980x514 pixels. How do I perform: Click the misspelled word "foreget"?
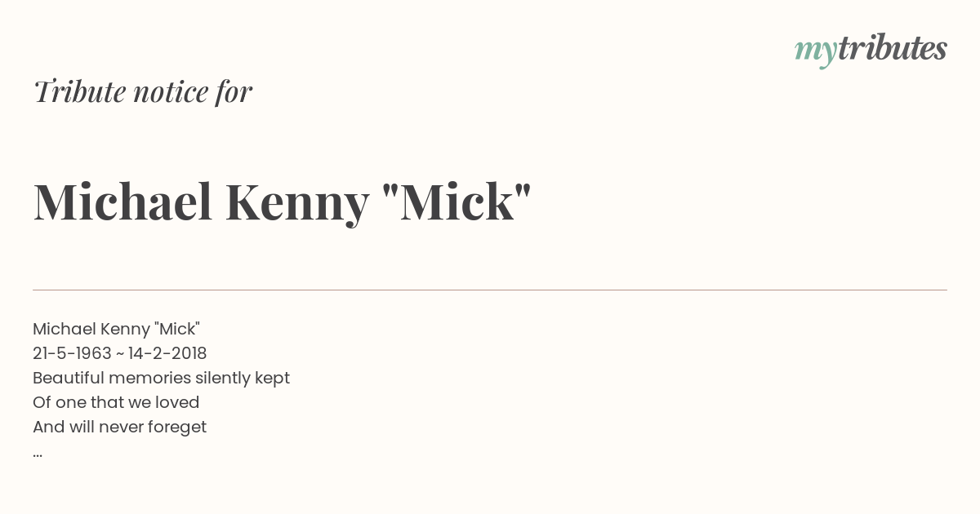click(176, 427)
